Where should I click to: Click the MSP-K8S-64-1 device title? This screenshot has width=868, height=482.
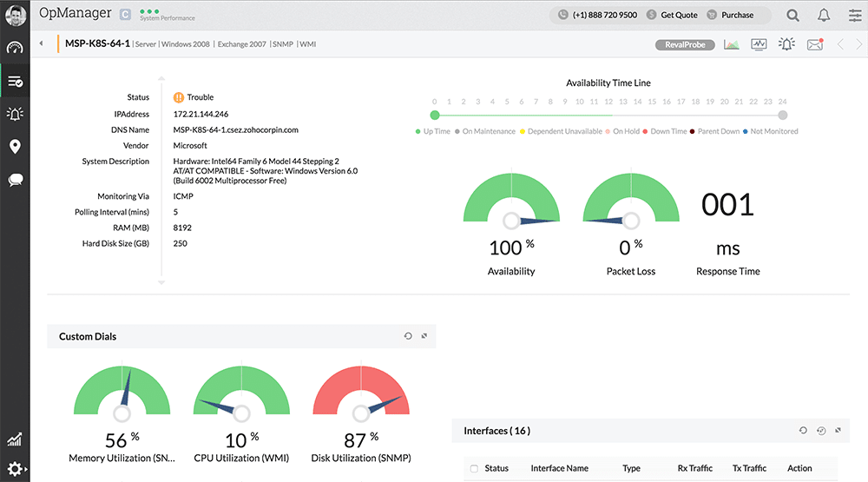(97, 43)
